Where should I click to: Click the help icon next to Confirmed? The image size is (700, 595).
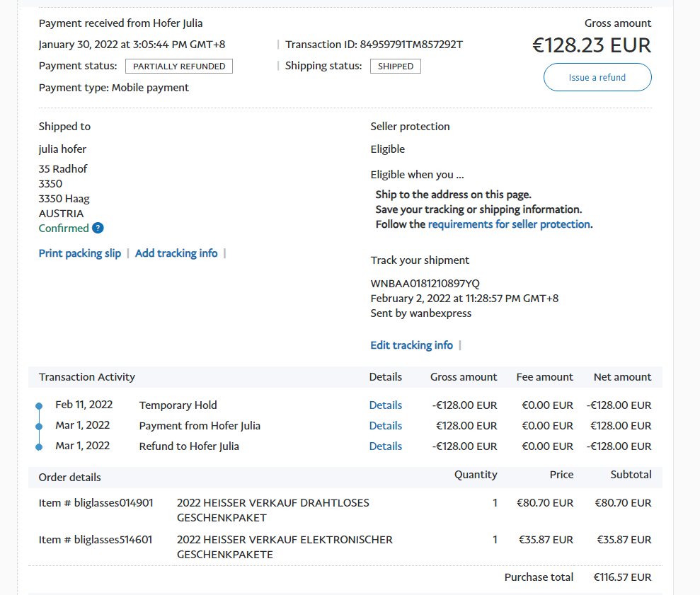[x=98, y=228]
